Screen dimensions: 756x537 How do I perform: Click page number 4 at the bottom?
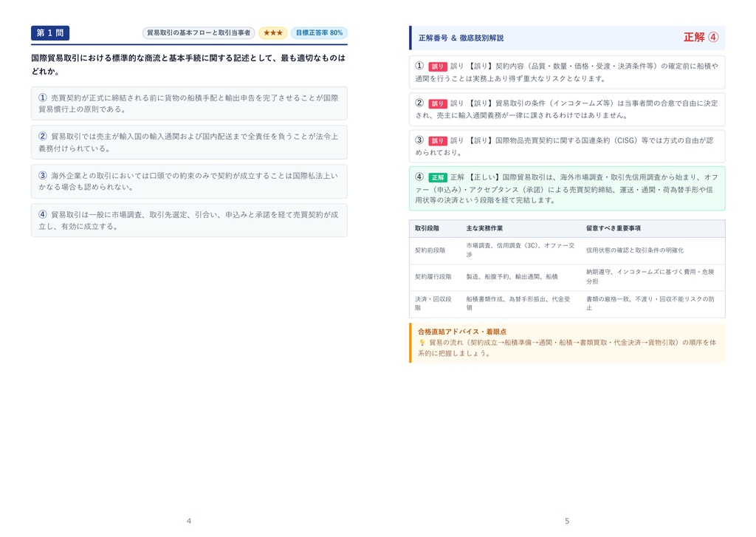pos(189,521)
